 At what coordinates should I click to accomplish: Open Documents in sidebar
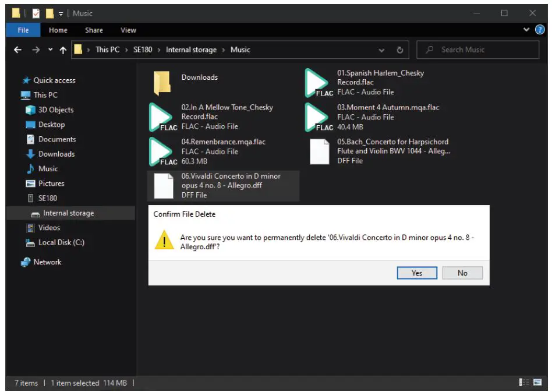(56, 139)
